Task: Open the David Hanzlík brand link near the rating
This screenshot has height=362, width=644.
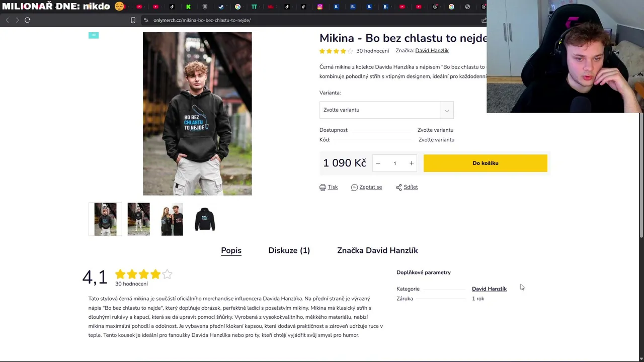Action: pos(432,51)
